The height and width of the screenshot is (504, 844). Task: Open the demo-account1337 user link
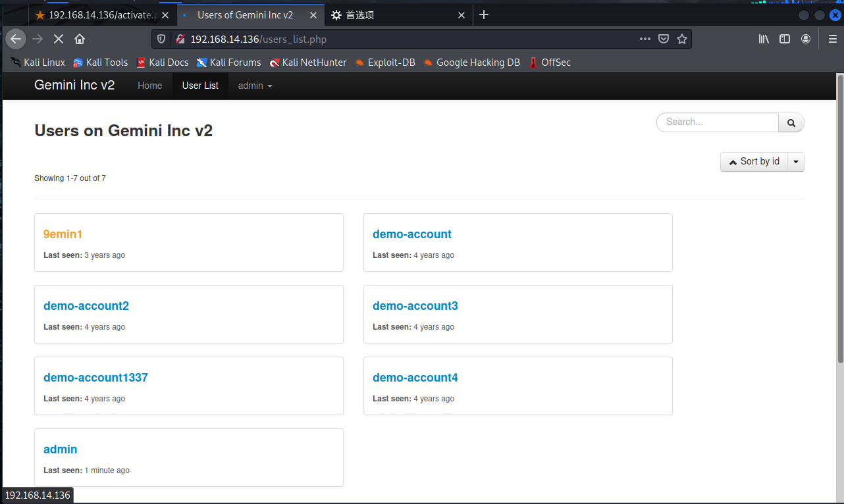[95, 378]
